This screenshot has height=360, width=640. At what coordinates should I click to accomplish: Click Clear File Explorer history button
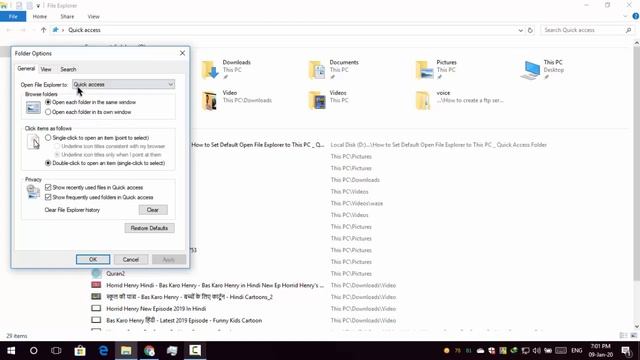tap(153, 210)
